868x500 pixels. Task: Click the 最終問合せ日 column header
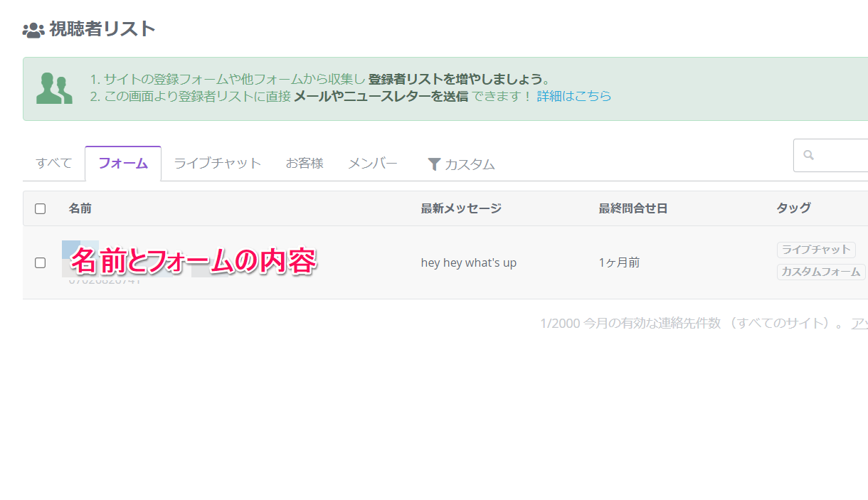pyautogui.click(x=633, y=208)
